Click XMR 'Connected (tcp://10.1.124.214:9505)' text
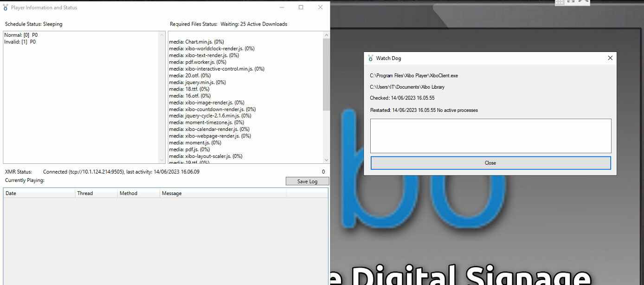 84,172
